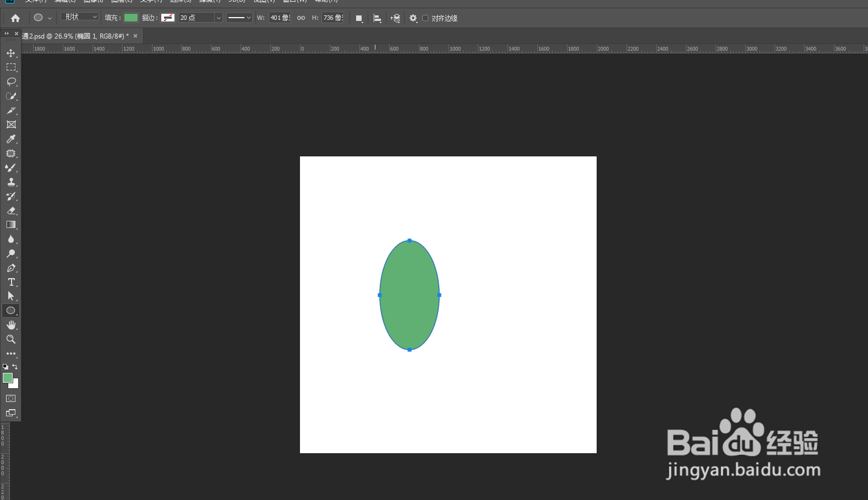The height and width of the screenshot is (500, 868).
Task: Select the Horizontal Type tool
Action: pyautogui.click(x=11, y=282)
